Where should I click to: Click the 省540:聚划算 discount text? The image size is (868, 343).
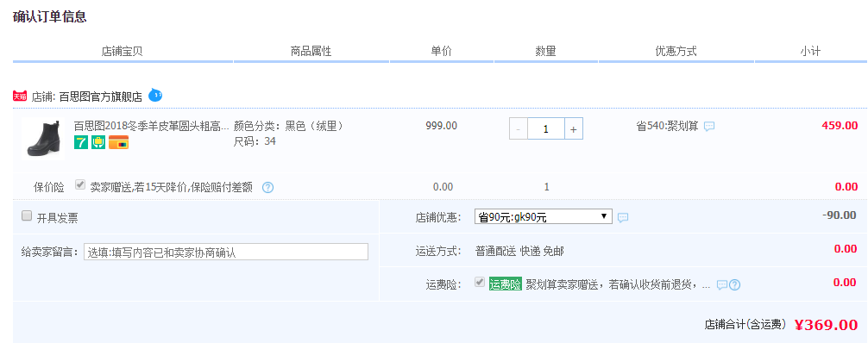tap(668, 126)
